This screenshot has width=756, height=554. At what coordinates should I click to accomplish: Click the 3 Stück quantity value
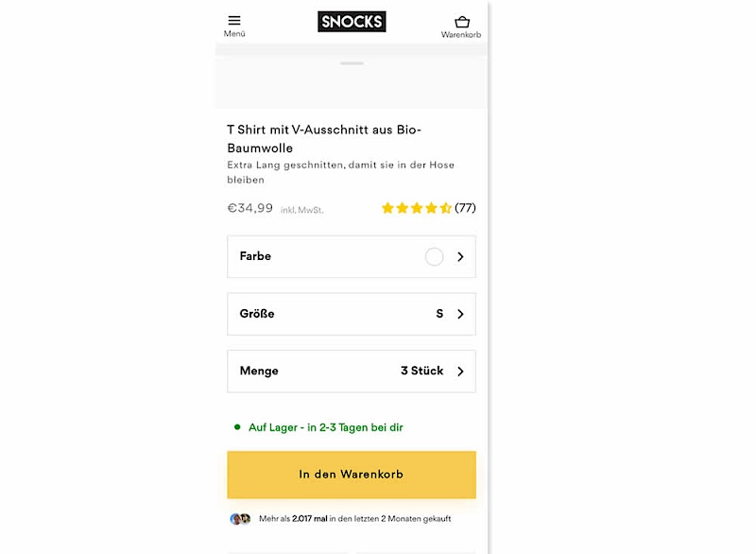(421, 371)
